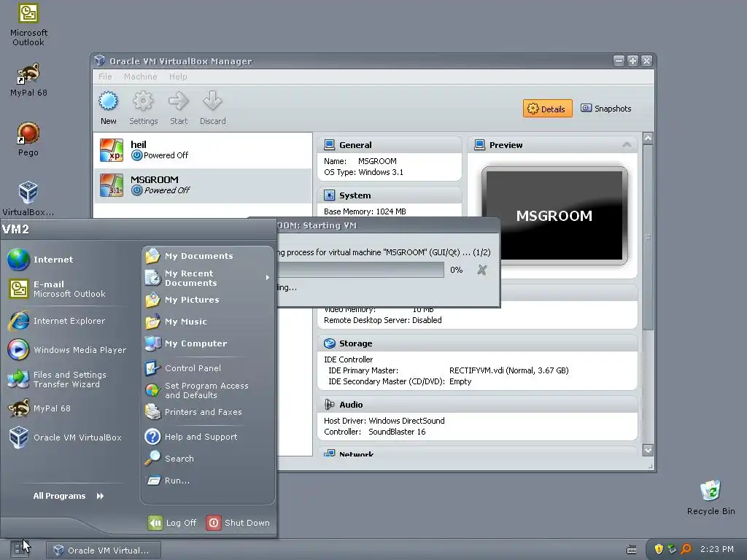Open My Computer from Start menu
Image resolution: width=747 pixels, height=560 pixels.
click(x=207, y=343)
